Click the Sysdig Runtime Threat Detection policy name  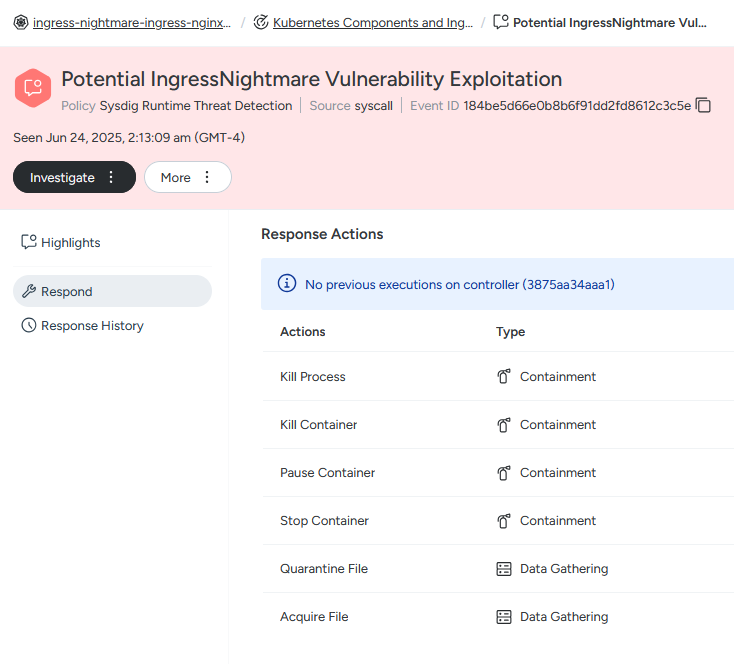pyautogui.click(x=196, y=106)
